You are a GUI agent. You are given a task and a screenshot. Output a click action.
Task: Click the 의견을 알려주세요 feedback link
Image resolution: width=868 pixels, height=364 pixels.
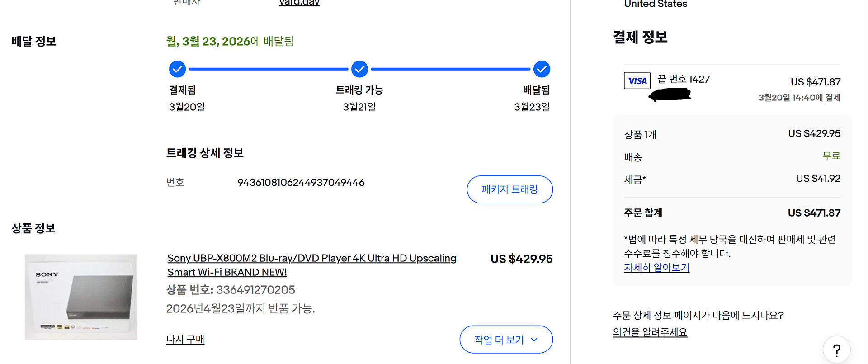click(x=650, y=332)
